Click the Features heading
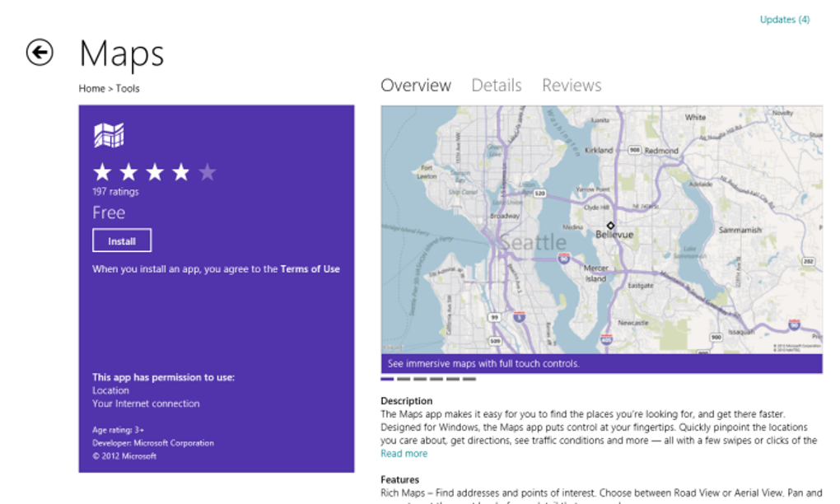Image resolution: width=840 pixels, height=504 pixels. tap(399, 479)
